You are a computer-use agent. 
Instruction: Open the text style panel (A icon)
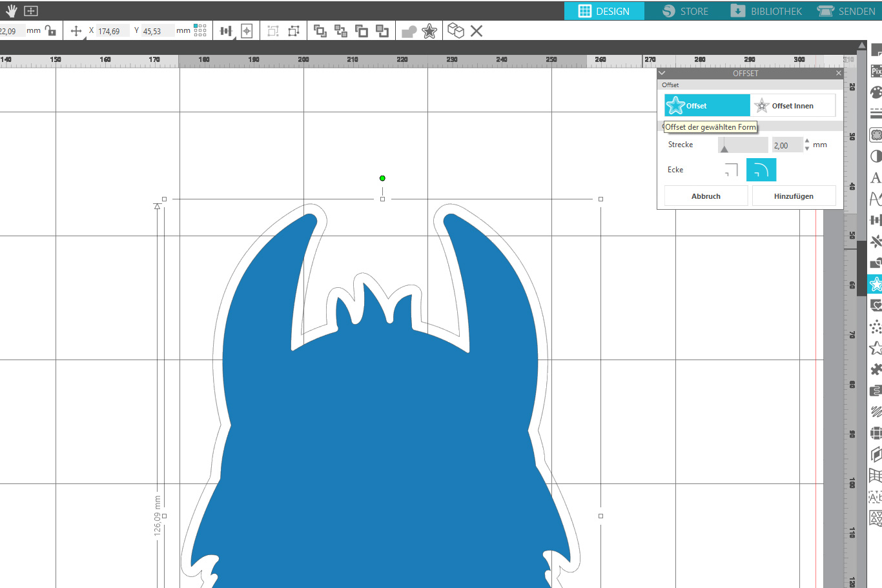[876, 177]
